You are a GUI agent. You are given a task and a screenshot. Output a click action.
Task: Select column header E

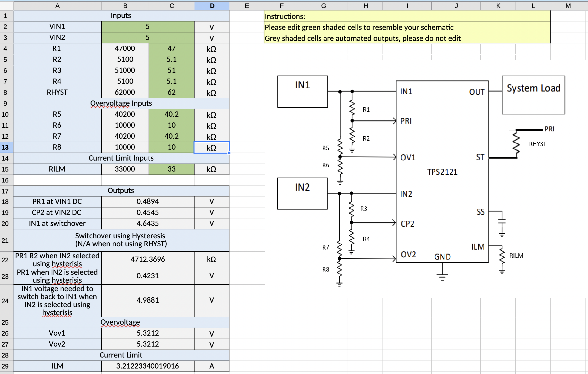tap(247, 6)
